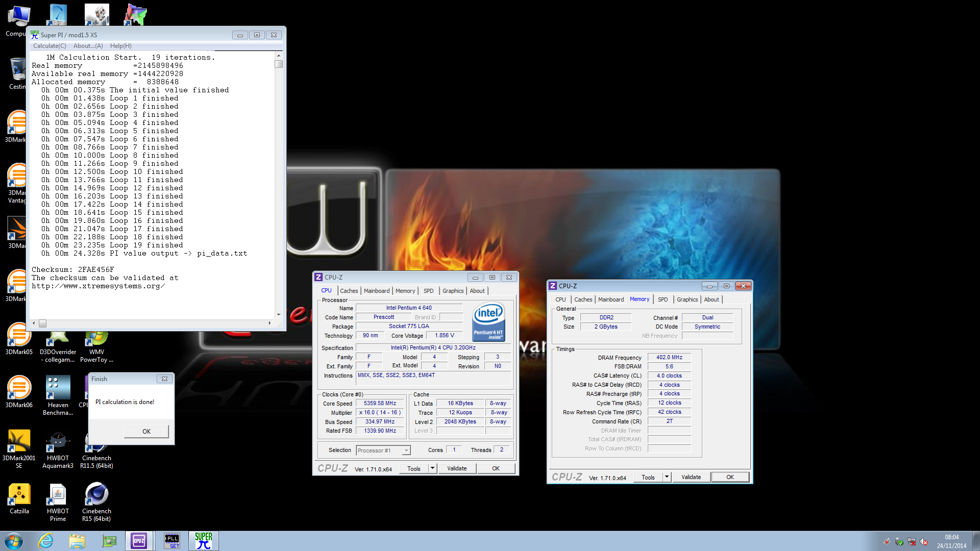Image resolution: width=980 pixels, height=551 pixels.
Task: Launch Heaven Benchmark shortcut
Action: [58, 396]
